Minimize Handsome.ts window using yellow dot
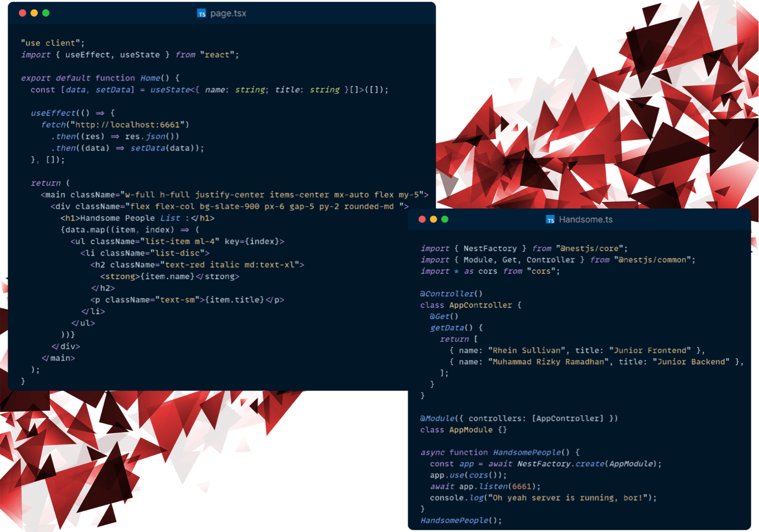The width and height of the screenshot is (759, 532). [x=433, y=219]
